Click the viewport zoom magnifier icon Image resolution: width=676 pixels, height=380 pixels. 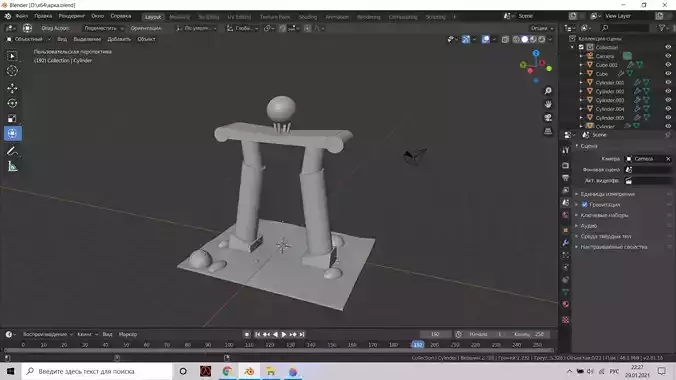pyautogui.click(x=548, y=91)
